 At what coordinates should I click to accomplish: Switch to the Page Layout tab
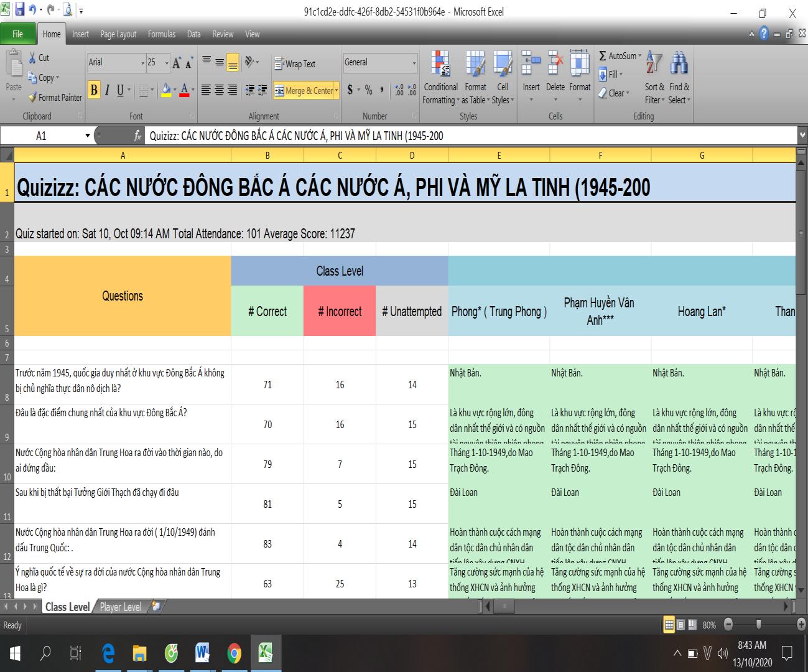coord(118,34)
